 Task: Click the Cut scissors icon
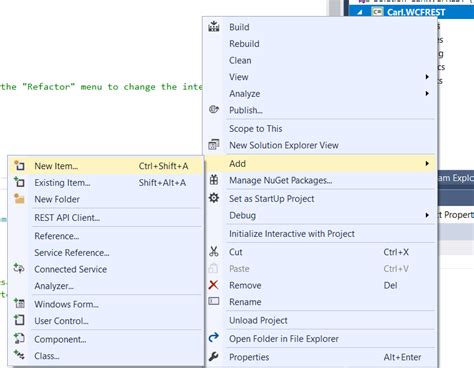click(x=214, y=251)
